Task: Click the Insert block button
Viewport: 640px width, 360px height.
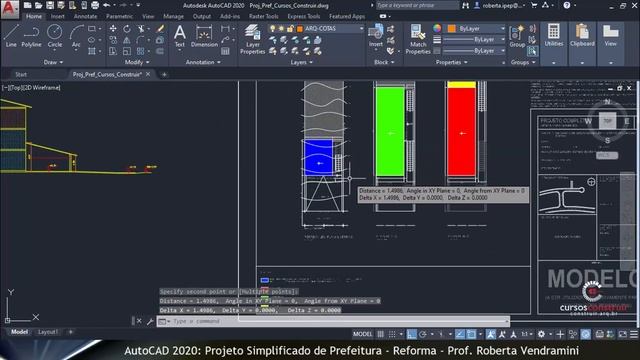Action: tap(376, 36)
